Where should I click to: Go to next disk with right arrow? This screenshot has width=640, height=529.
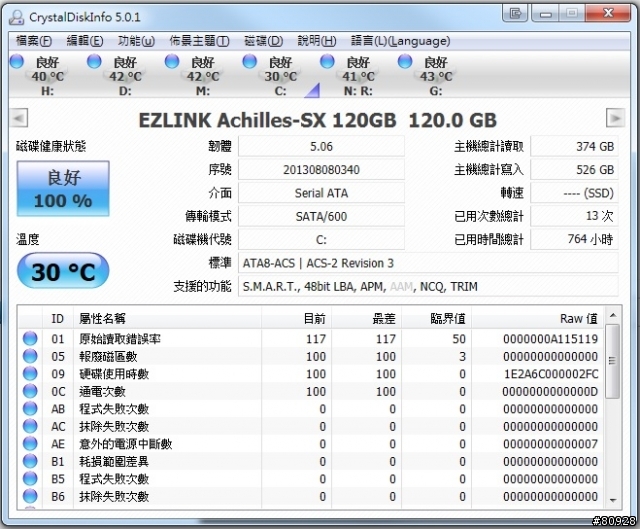click(x=615, y=118)
